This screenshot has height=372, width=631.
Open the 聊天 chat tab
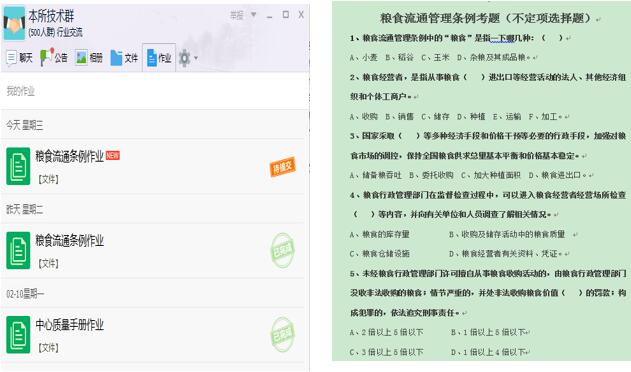coord(19,58)
